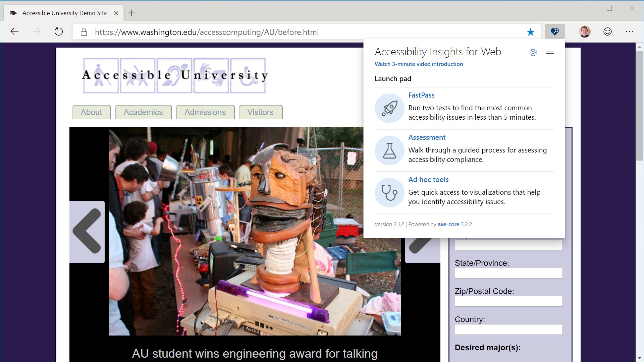Watch the 3-minute video introduction link
Screen dimensions: 644x362
[418, 64]
